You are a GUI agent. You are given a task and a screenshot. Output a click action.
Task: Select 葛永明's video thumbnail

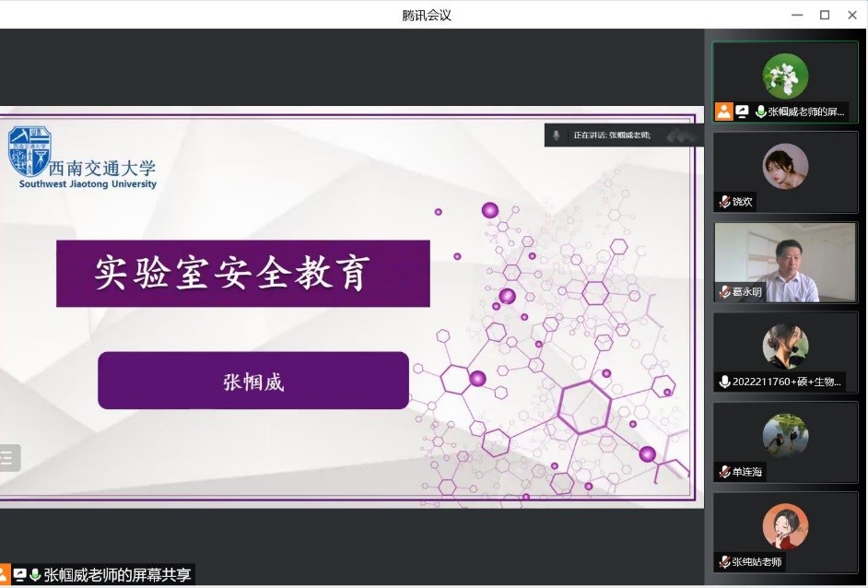point(785,262)
